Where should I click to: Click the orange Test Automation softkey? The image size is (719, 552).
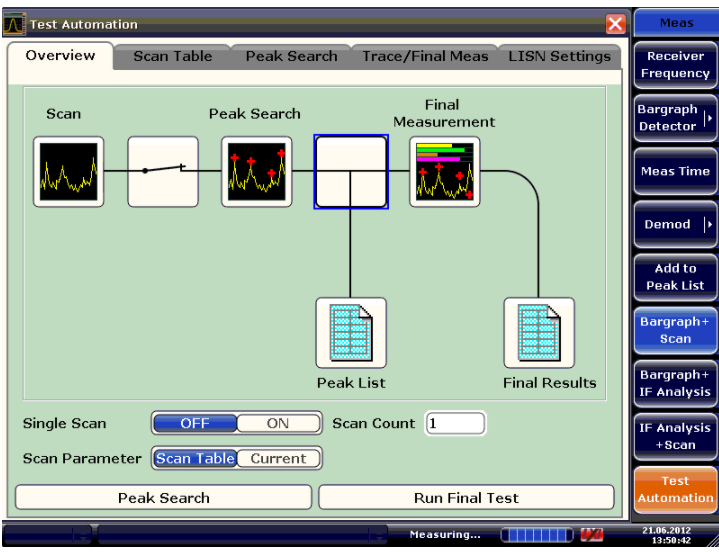point(675,490)
